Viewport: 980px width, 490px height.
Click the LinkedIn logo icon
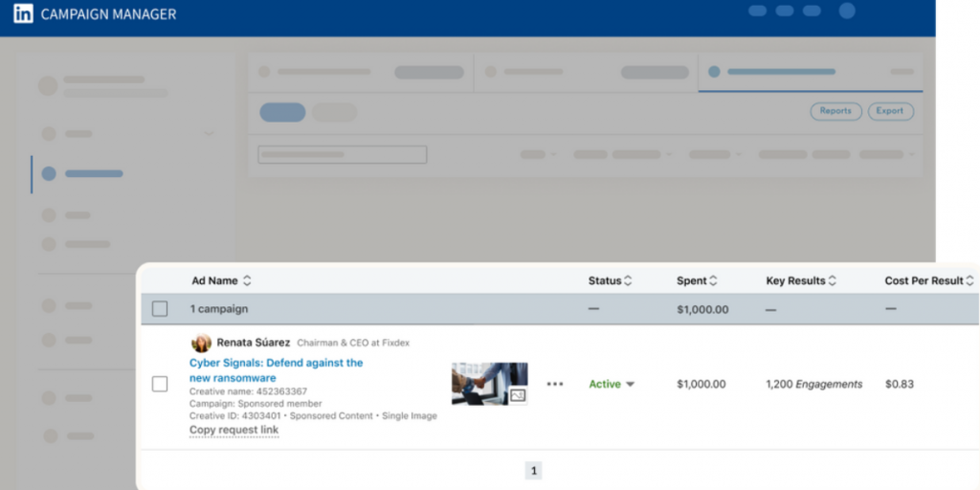[x=24, y=14]
